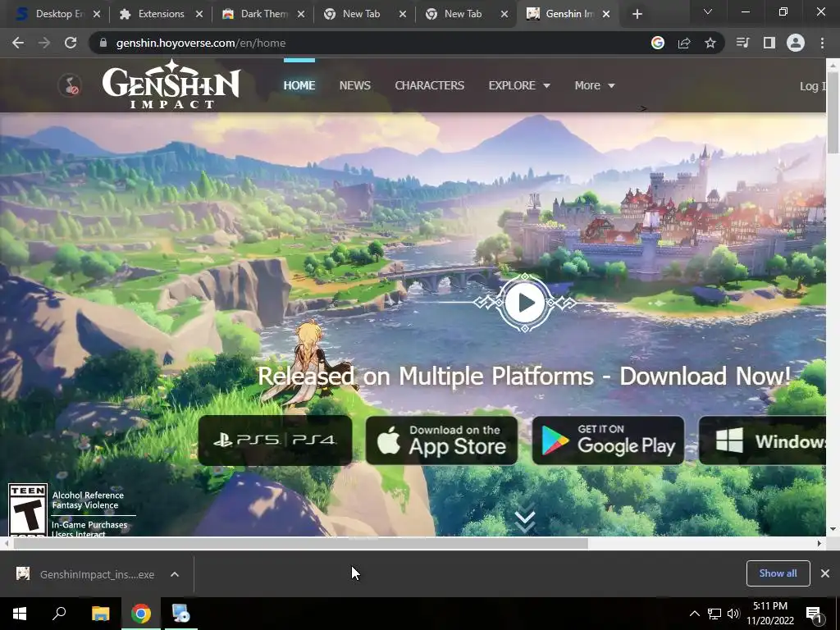
Task: Bookmark this tab star icon
Action: 710,43
